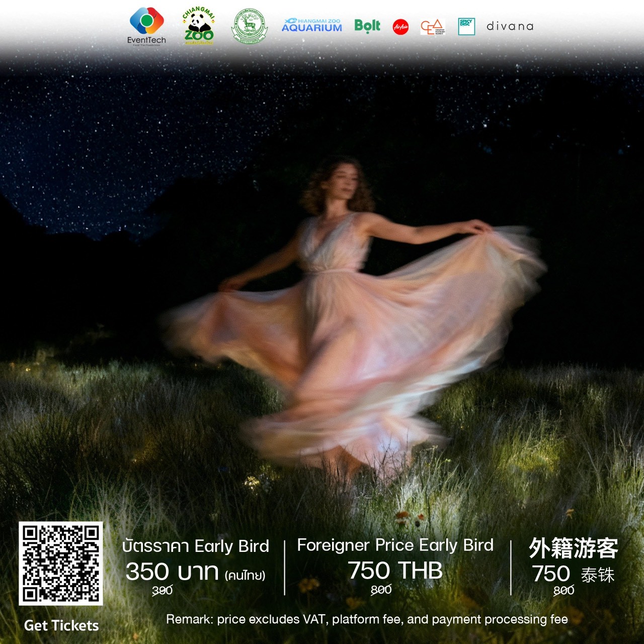Click the green deer emblem seal
Screen dimensions: 644x644
coord(249,26)
